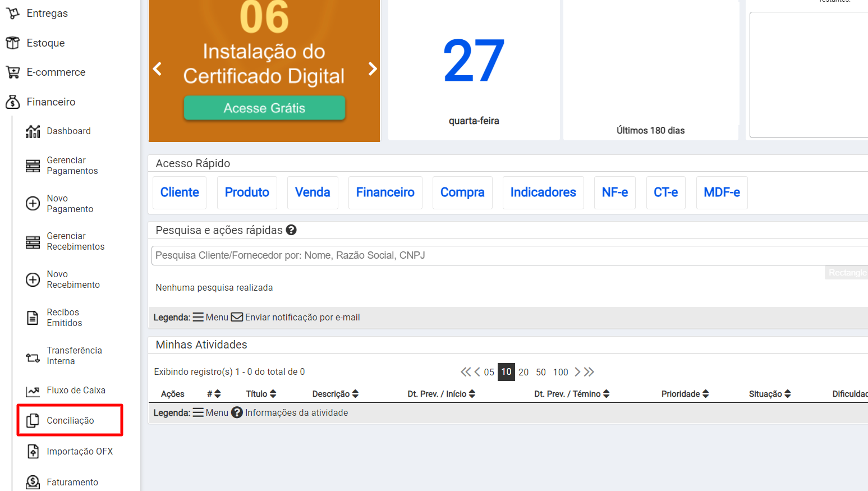Click the Financeiro money bag icon
Image resolution: width=868 pixels, height=491 pixels.
tap(12, 102)
